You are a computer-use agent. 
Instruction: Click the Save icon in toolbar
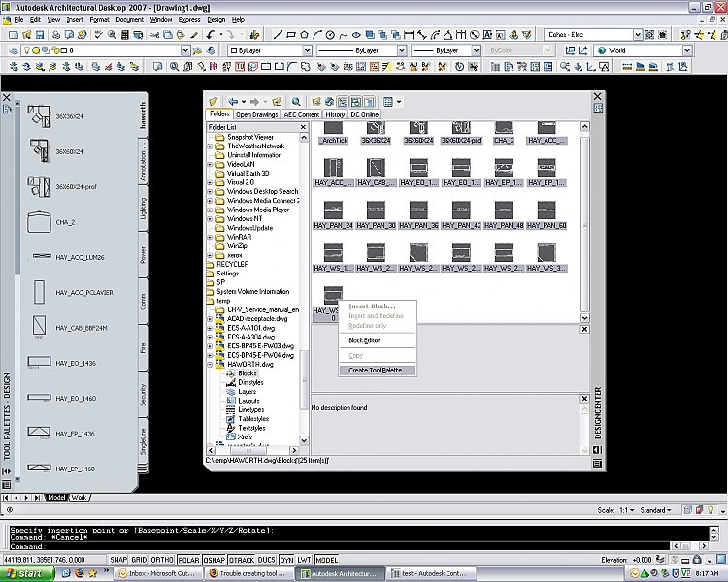pyautogui.click(x=40, y=35)
